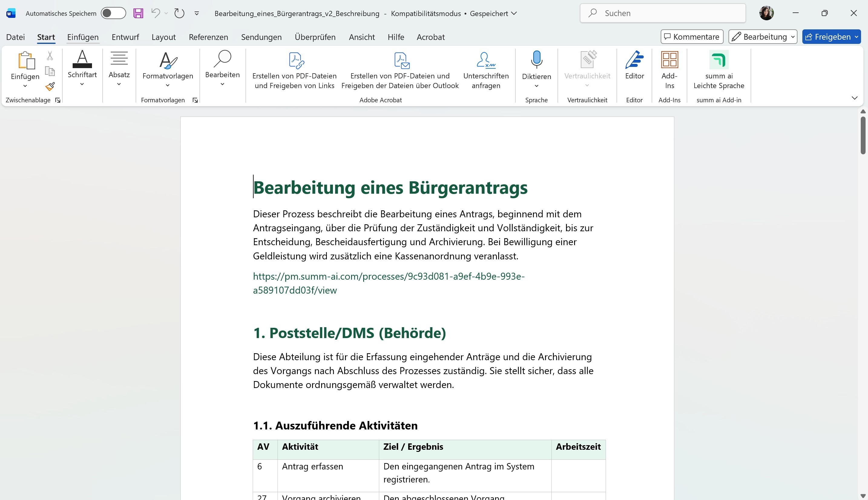This screenshot has height=500, width=868.
Task: Open the Zwischenablage dialog launcher
Action: (58, 100)
